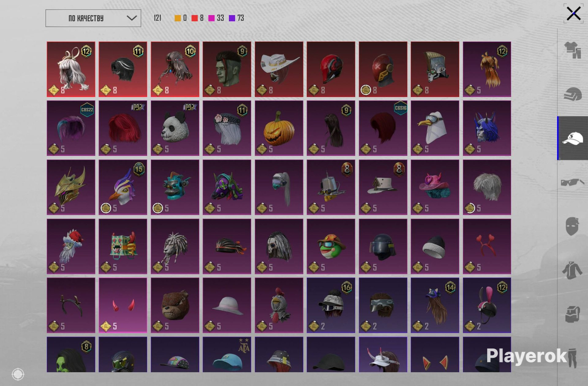
Task: Select the green frog with orange hat
Action: 331,246
